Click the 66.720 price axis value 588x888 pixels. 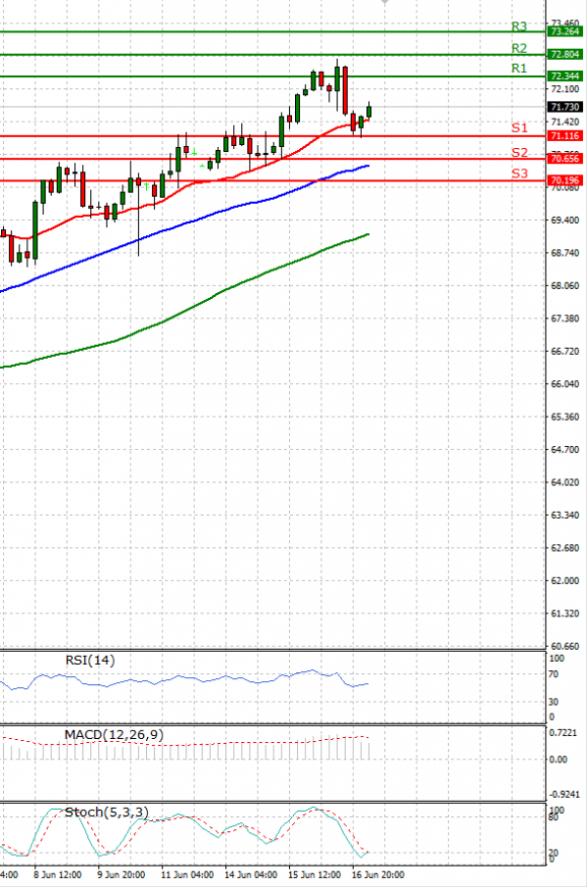(564, 352)
